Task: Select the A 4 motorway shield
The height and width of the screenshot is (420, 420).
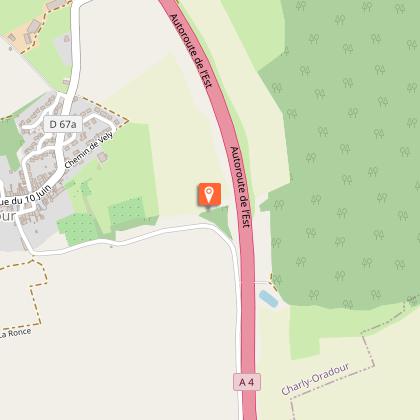Action: pyautogui.click(x=247, y=382)
